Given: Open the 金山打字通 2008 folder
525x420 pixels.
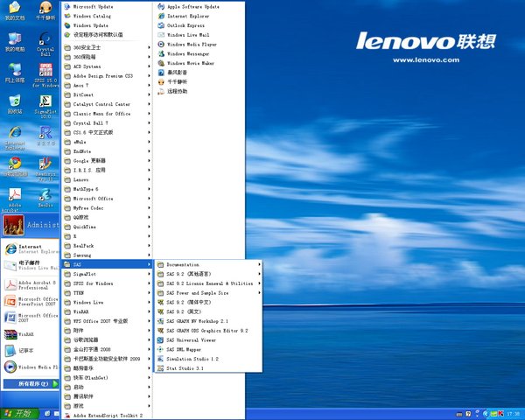Looking at the screenshot, I should 107,349.
